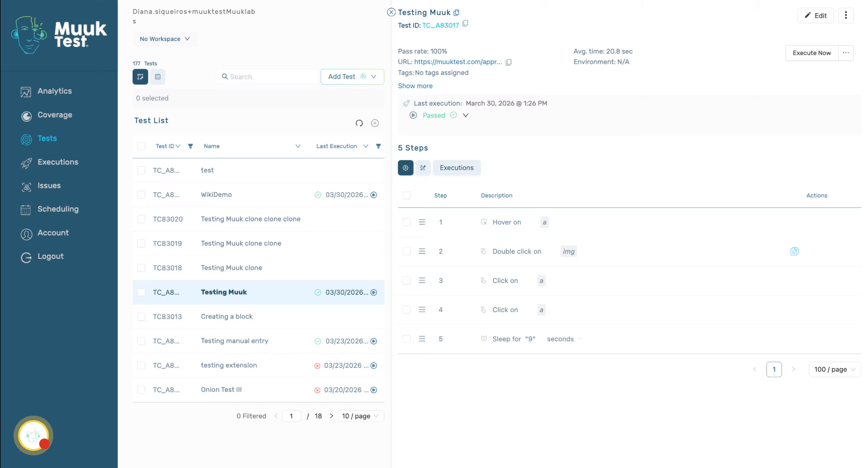The image size is (868, 468).
Task: Check the TC83020 row checkbox
Action: 141,219
